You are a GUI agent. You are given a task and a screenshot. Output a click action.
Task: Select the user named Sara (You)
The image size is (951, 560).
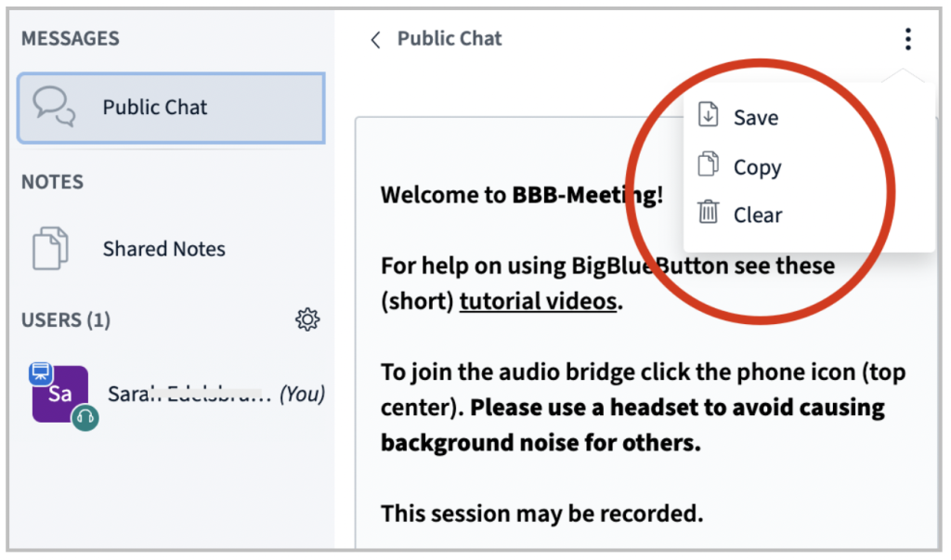tap(176, 395)
